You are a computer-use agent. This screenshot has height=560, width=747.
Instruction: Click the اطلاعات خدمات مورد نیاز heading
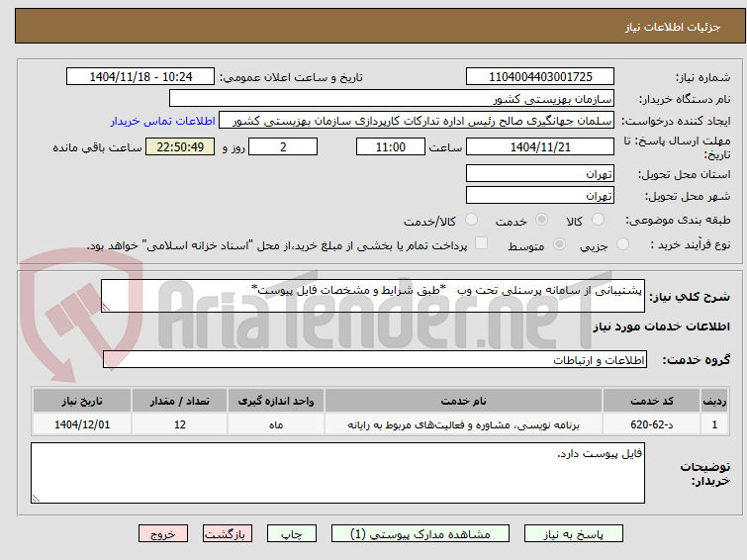click(661, 327)
